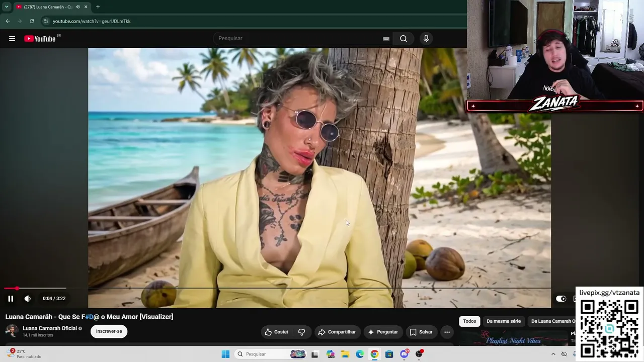Open Microsoft Edge from the taskbar

point(360,354)
